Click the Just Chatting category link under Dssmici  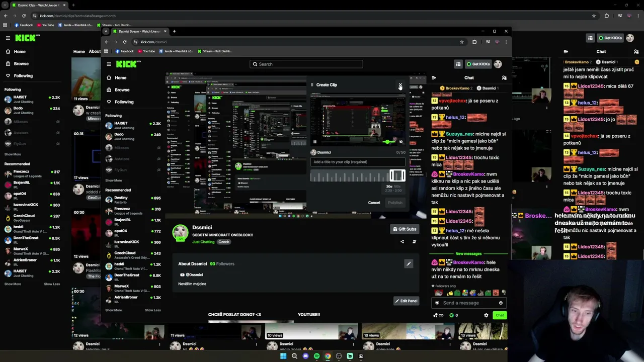pyautogui.click(x=203, y=242)
